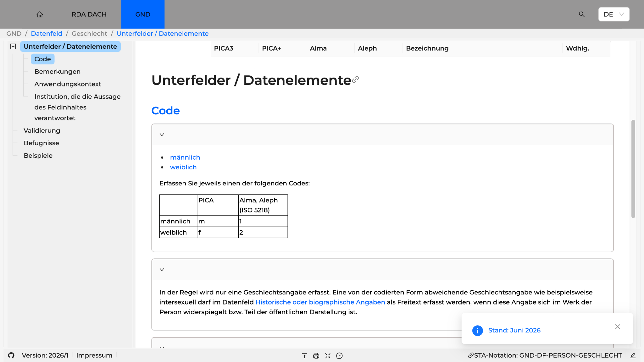Viewport: 644px width, 362px height.
Task: Click the blue Code heading link
Action: [165, 111]
